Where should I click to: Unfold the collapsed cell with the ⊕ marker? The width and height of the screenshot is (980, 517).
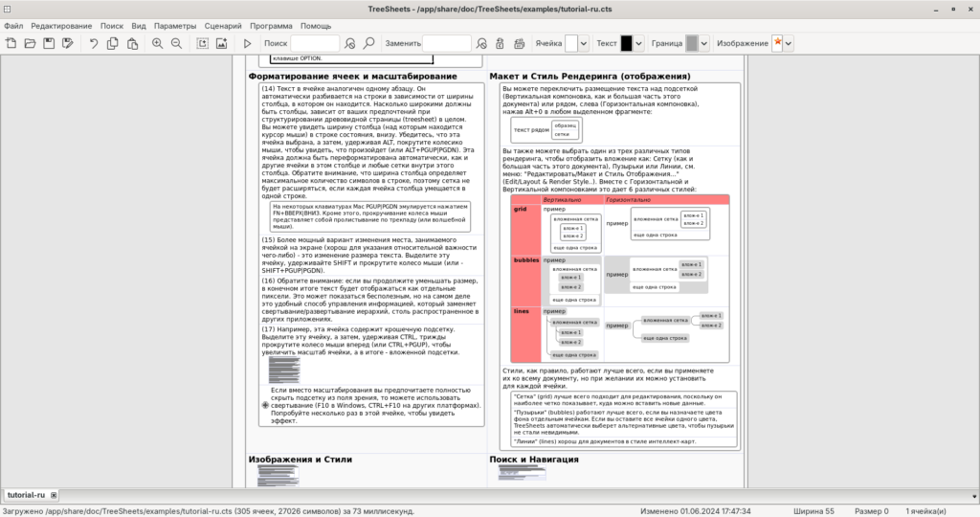point(266,405)
